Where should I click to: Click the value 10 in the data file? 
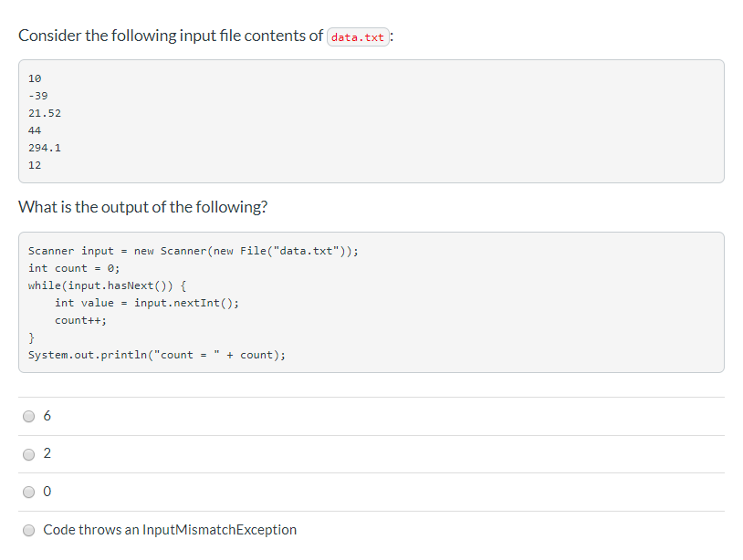35,78
